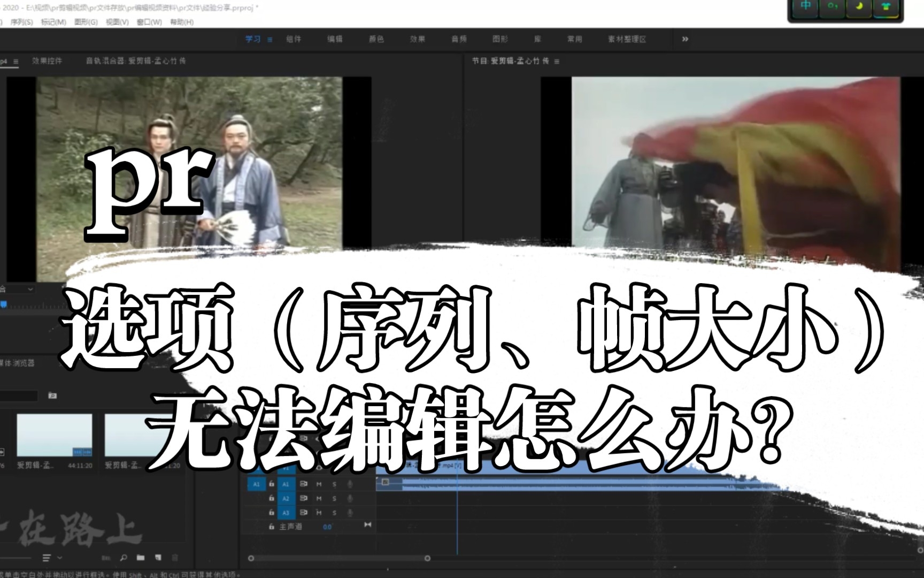Click the list sort icon in project panel
The image size is (924, 578).
[x=47, y=558]
